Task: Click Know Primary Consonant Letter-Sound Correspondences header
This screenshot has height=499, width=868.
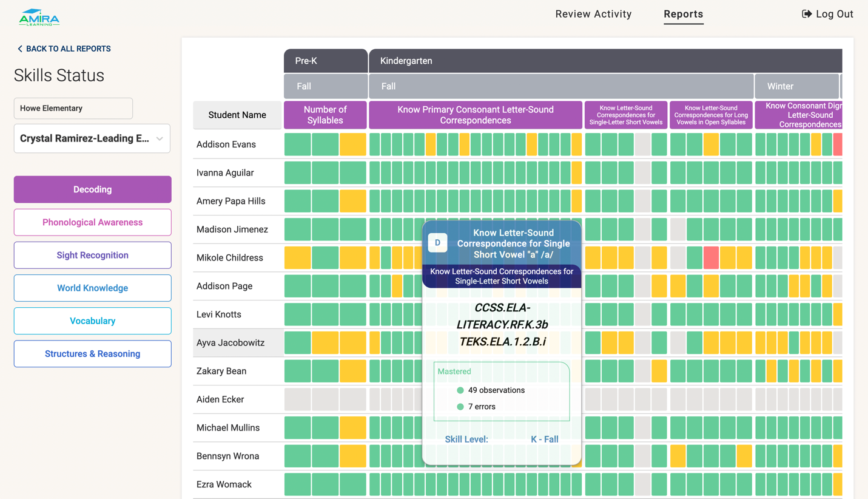Action: click(476, 115)
